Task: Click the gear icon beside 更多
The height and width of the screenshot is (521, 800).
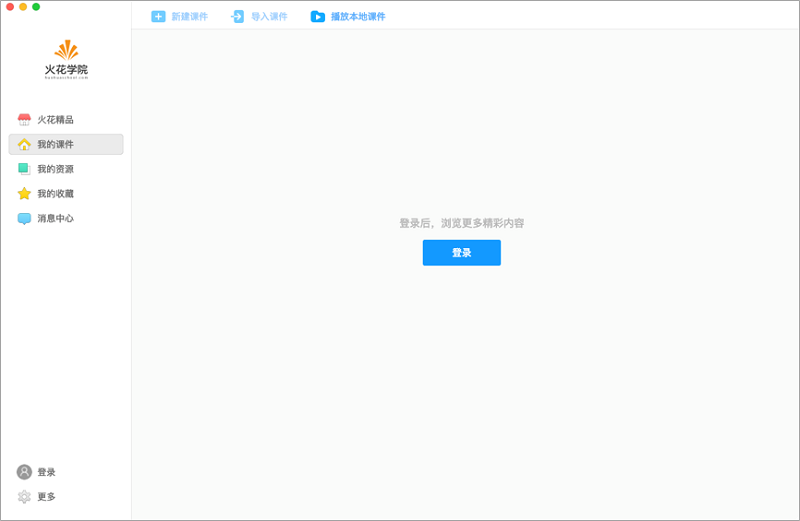Action: [24, 497]
